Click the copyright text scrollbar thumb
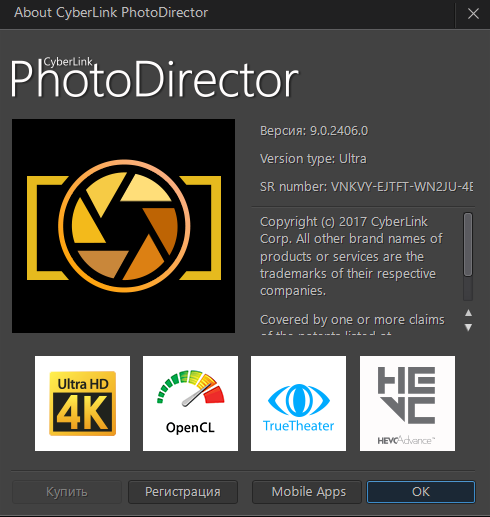 tap(468, 245)
